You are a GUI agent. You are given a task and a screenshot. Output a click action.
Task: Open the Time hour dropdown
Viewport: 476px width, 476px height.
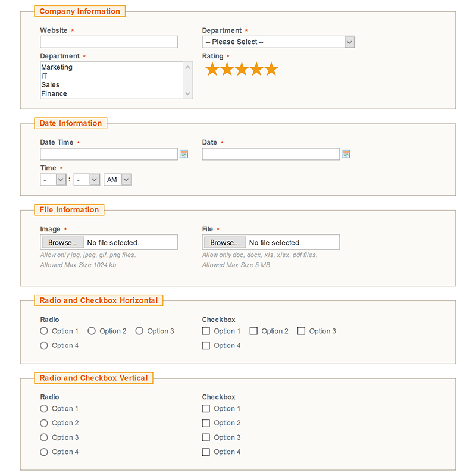pos(53,180)
